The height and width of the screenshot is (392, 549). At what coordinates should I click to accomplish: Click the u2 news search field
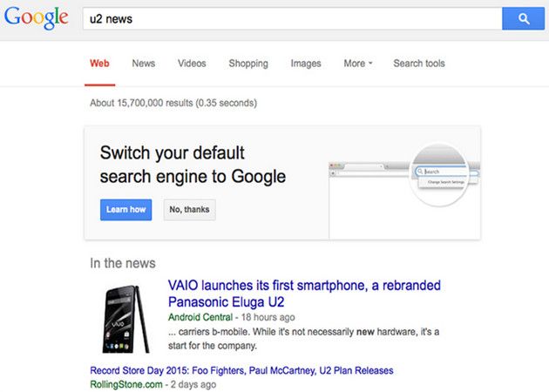pyautogui.click(x=292, y=18)
